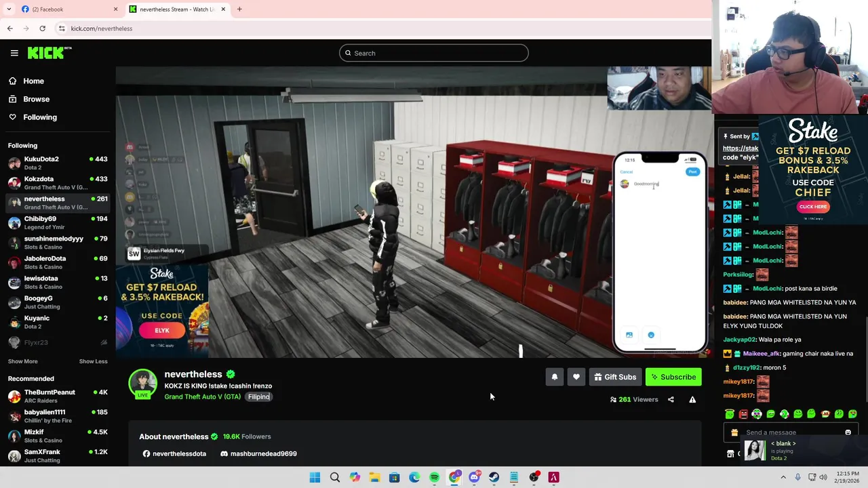Open Kokzdota channel in Following list
This screenshot has height=488, width=868.
[58, 183]
